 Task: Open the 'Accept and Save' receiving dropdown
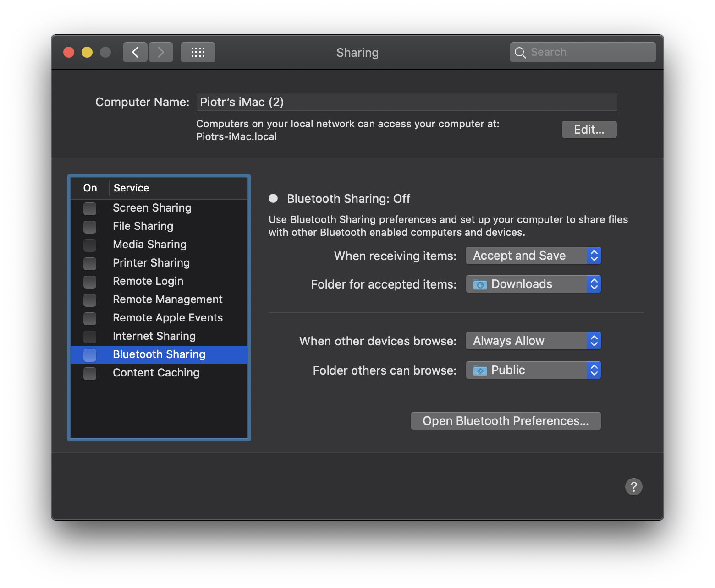click(533, 256)
